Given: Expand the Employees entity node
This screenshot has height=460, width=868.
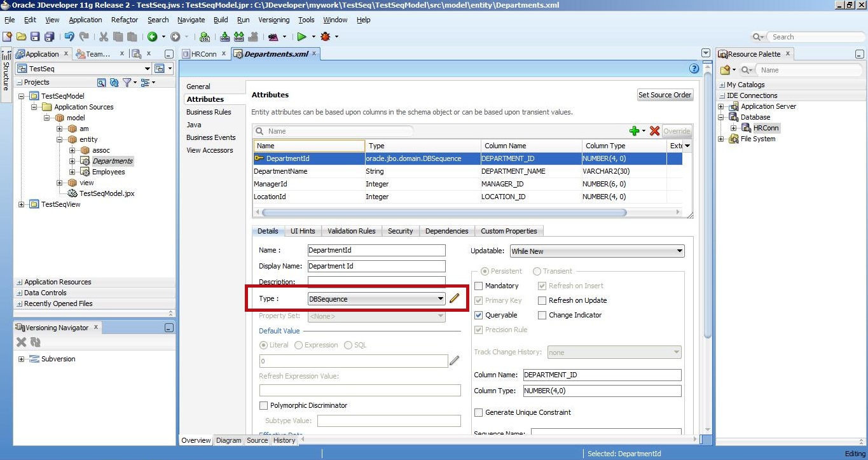Looking at the screenshot, I should (x=72, y=172).
